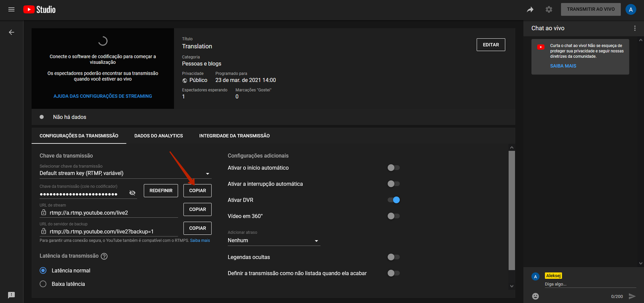The height and width of the screenshot is (303, 644).
Task: Enable the Vídeo em 360° toggle
Action: pos(394,216)
